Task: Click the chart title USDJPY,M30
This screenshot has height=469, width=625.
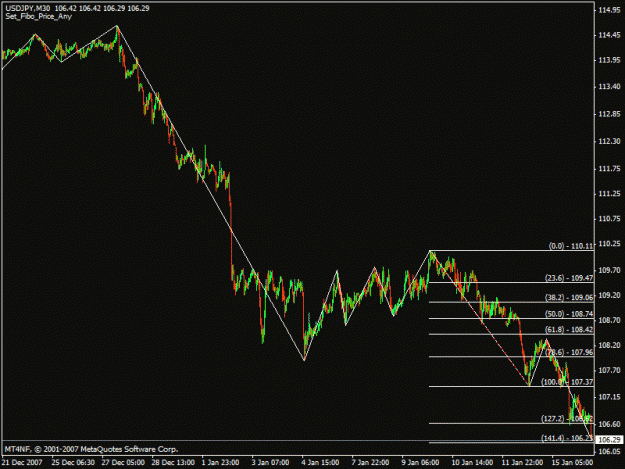Action: point(28,8)
